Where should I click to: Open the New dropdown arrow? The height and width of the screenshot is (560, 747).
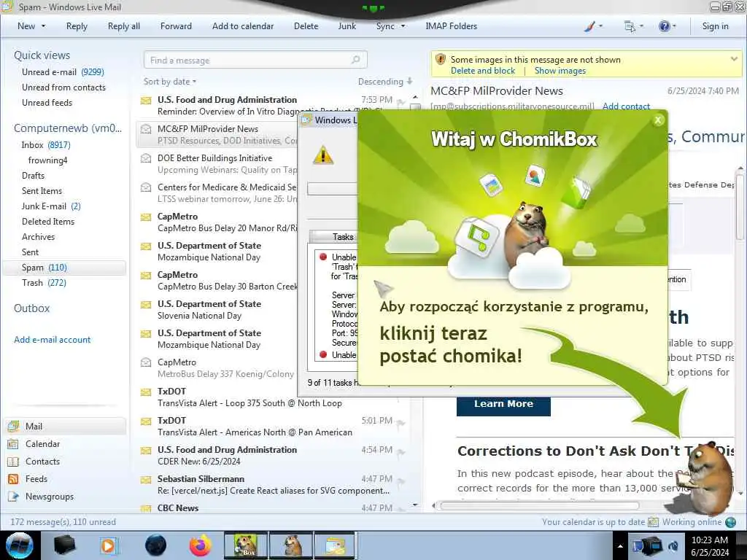[x=43, y=26]
